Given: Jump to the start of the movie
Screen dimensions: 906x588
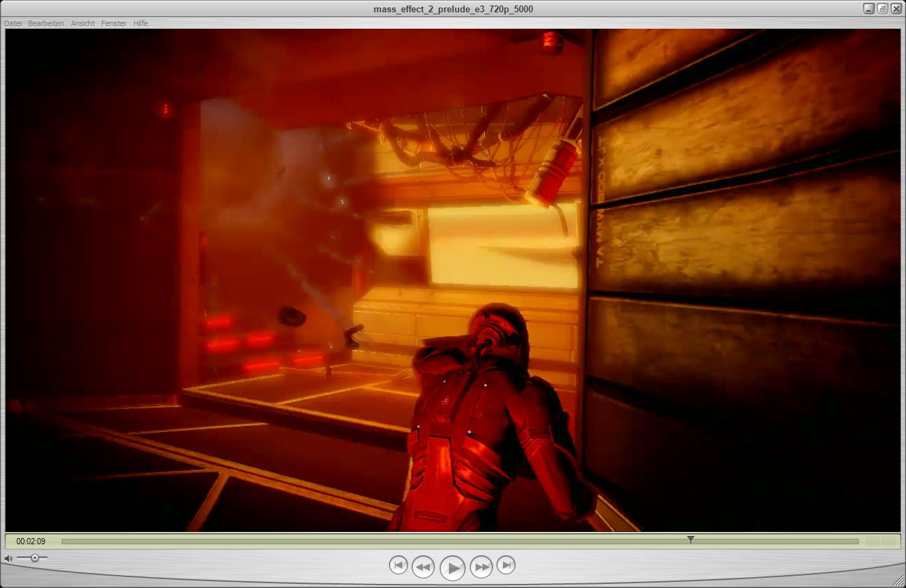Looking at the screenshot, I should [x=398, y=565].
